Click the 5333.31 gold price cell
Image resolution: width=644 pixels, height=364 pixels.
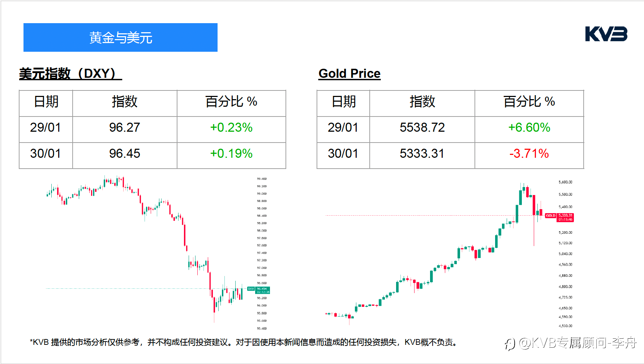point(422,154)
